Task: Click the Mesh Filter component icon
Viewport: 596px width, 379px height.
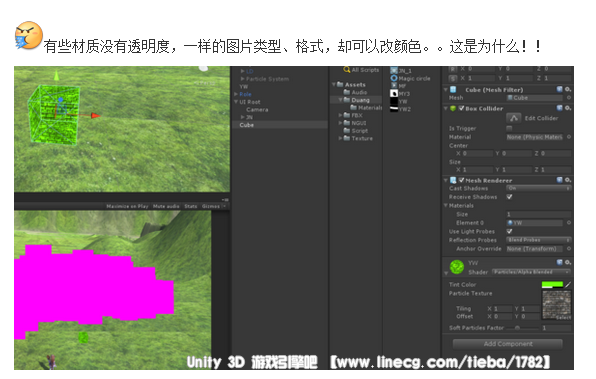Action: tap(453, 89)
